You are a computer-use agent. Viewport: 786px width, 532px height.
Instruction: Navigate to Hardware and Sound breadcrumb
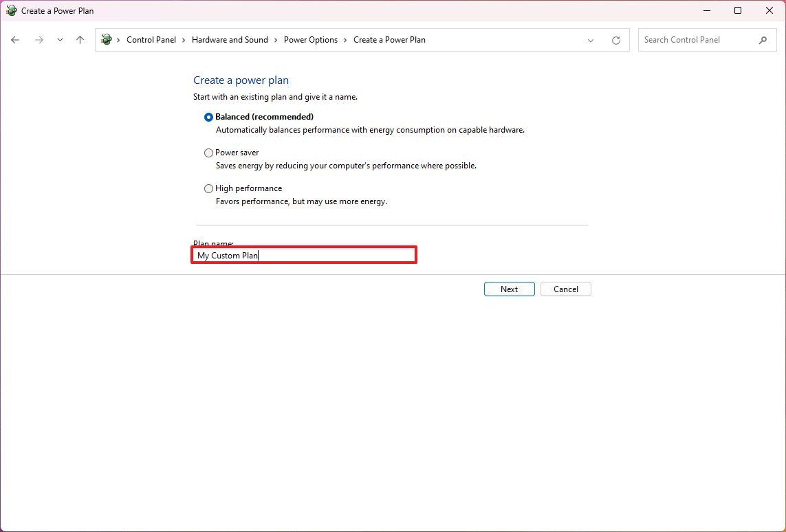[230, 40]
